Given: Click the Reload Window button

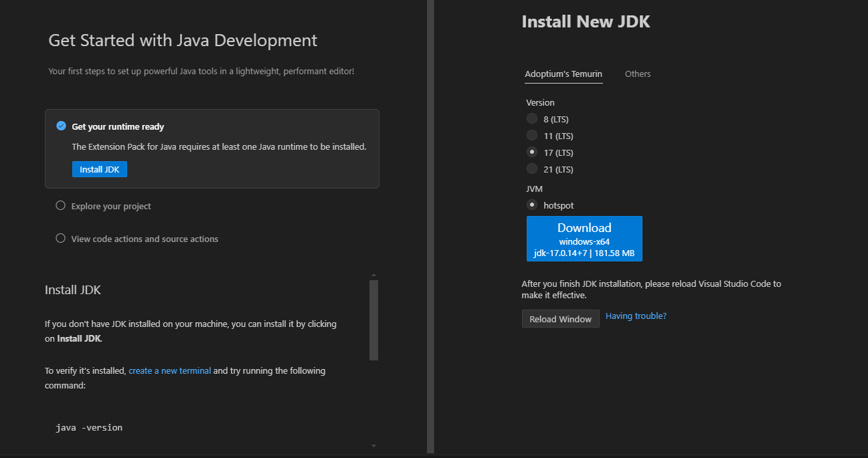Looking at the screenshot, I should [x=561, y=319].
